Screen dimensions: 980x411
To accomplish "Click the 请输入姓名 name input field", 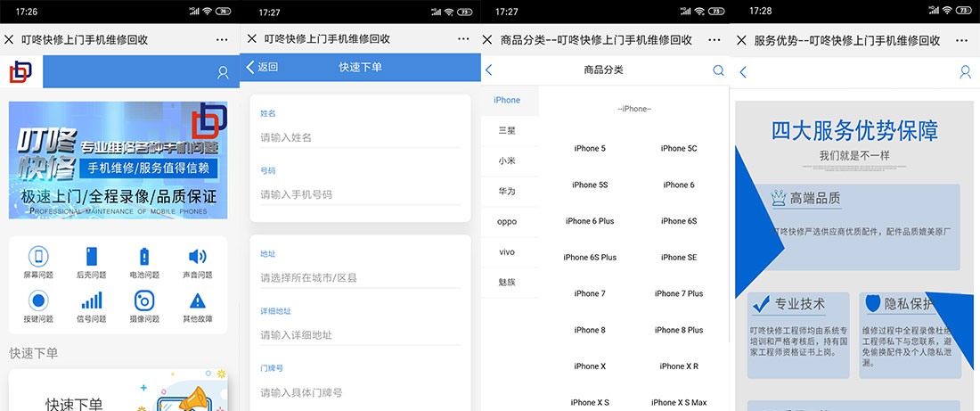I will point(360,137).
